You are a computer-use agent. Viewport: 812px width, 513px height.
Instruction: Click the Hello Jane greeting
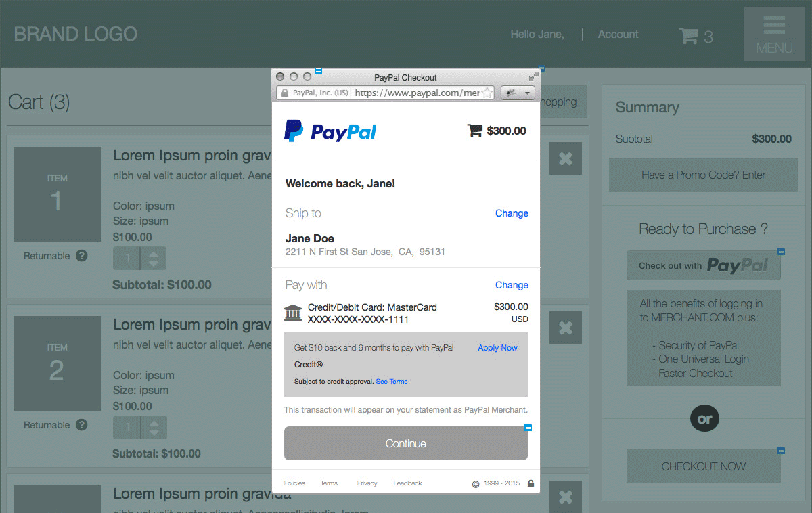(x=537, y=34)
